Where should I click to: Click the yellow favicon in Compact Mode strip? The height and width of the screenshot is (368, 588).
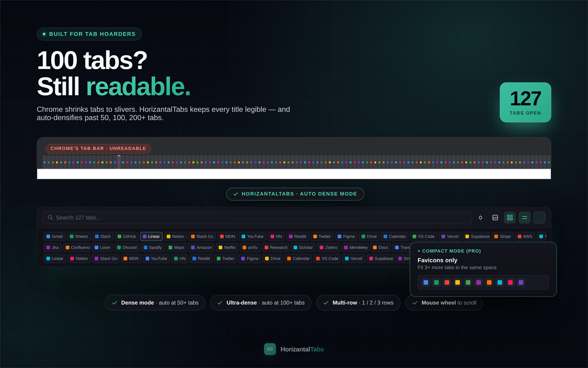click(457, 282)
